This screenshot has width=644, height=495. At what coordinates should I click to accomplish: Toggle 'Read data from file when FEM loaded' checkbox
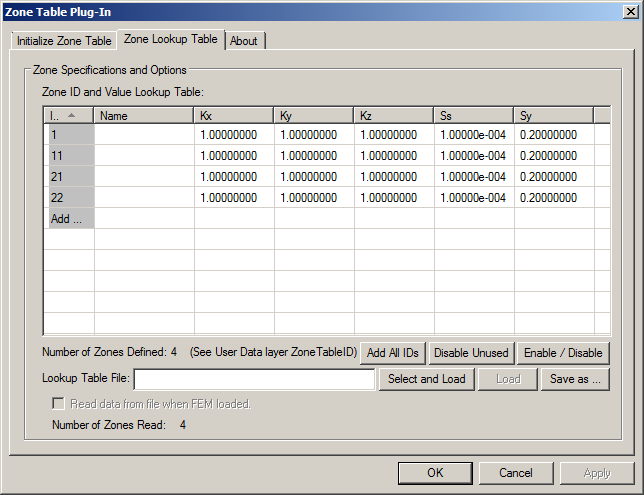coord(59,404)
